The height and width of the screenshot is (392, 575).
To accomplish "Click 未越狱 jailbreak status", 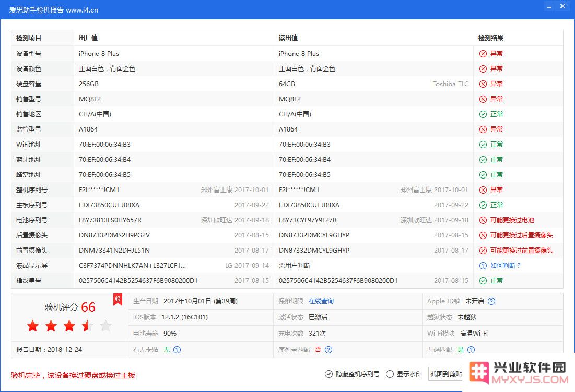I will tap(467, 317).
